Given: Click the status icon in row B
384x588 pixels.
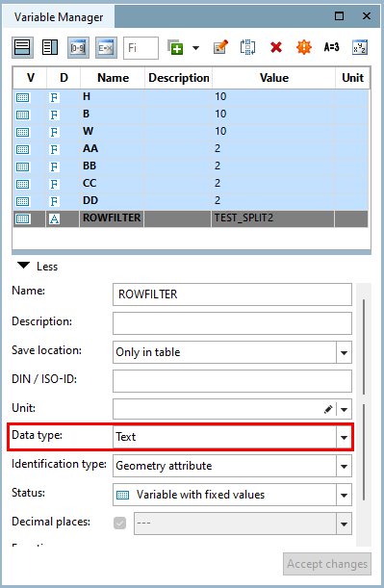Looking at the screenshot, I should pos(22,115).
